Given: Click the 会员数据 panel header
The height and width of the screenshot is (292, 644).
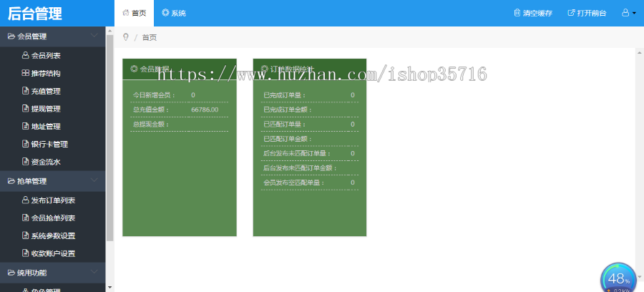Looking at the screenshot, I should tap(180, 69).
